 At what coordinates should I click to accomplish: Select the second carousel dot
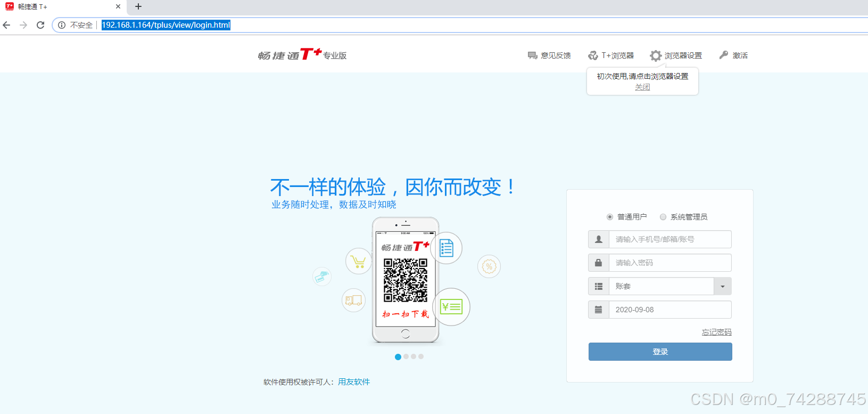[x=406, y=356]
